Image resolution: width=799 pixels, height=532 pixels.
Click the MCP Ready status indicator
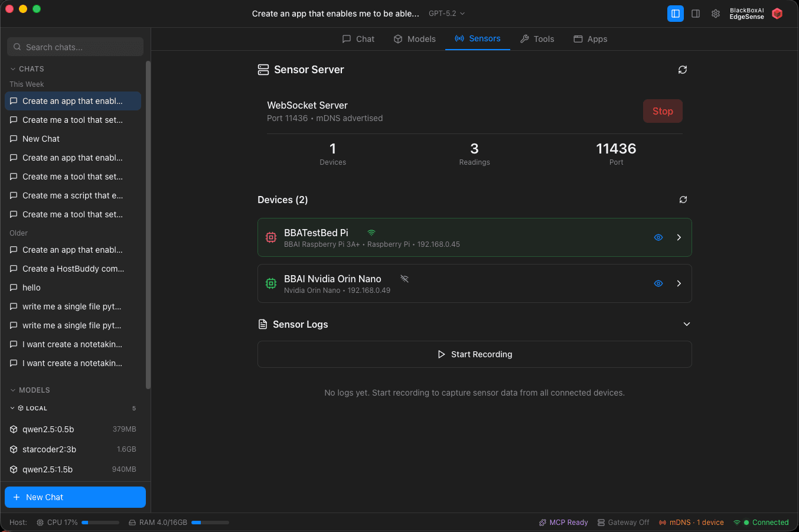pyautogui.click(x=563, y=523)
